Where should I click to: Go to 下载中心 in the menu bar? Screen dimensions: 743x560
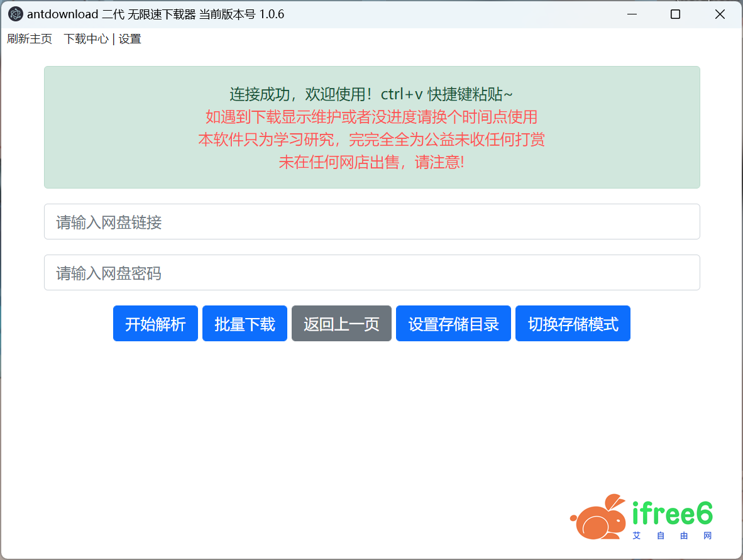pyautogui.click(x=86, y=39)
